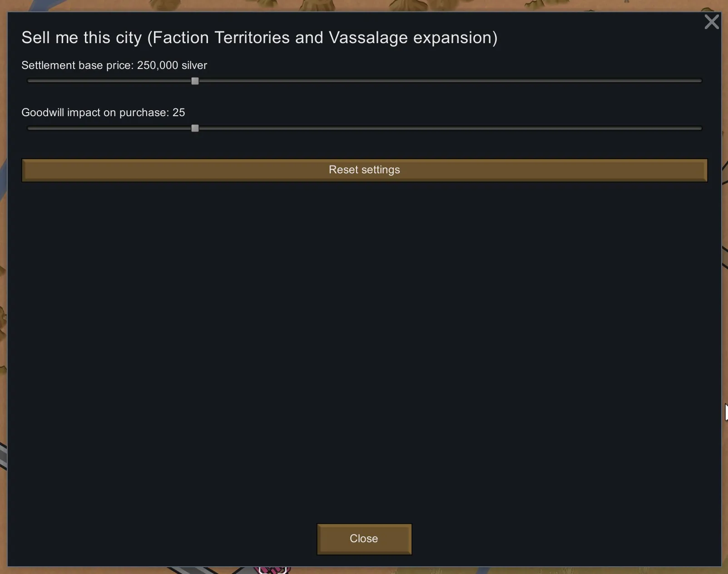Screen dimensions: 728x574
Task: Select the pink settlement icon below the dialog
Action: tap(273, 569)
